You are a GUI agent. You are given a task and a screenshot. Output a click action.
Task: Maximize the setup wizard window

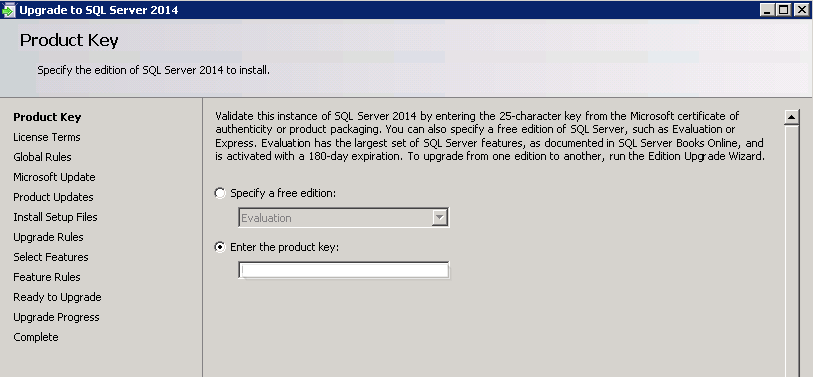pyautogui.click(x=783, y=10)
